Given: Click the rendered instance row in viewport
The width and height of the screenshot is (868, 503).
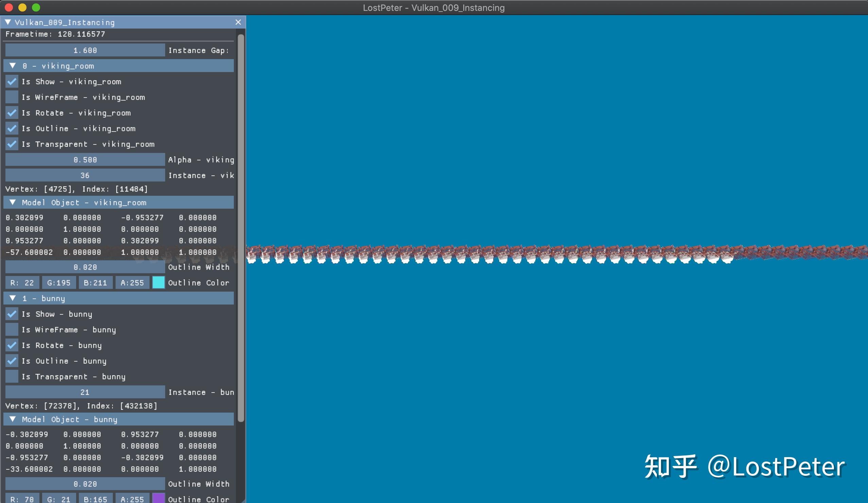Looking at the screenshot, I should pos(557,254).
